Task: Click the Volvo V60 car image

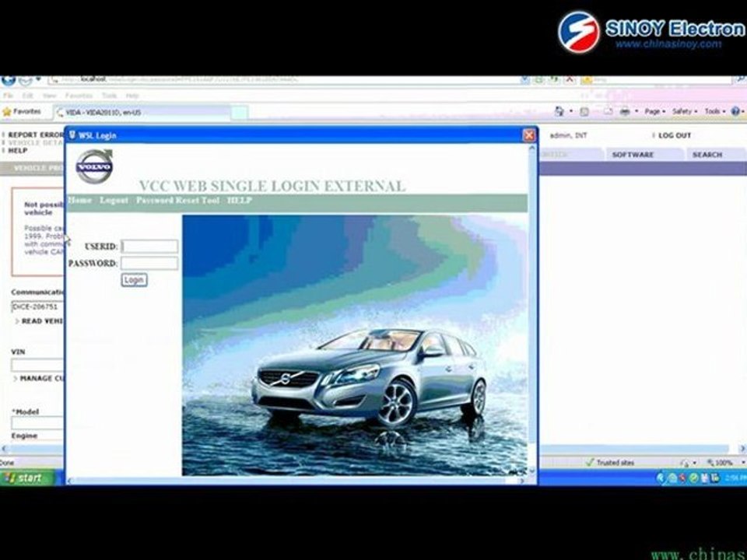Action: [x=355, y=345]
